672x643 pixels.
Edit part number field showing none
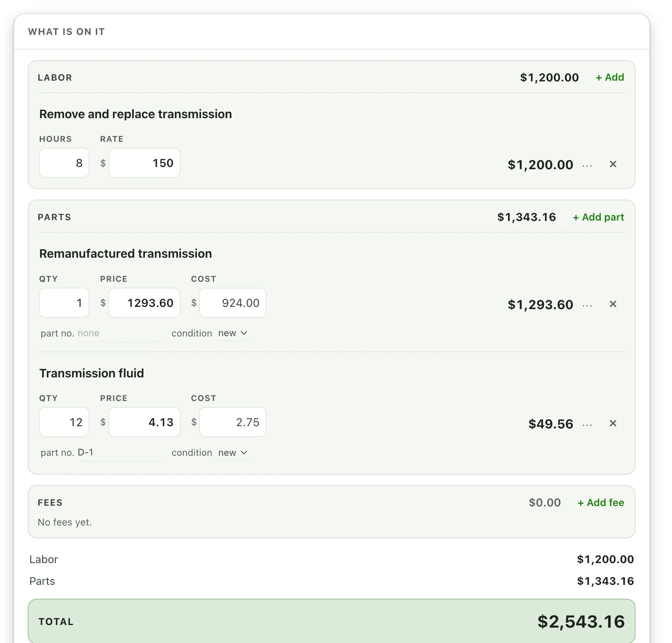point(119,334)
